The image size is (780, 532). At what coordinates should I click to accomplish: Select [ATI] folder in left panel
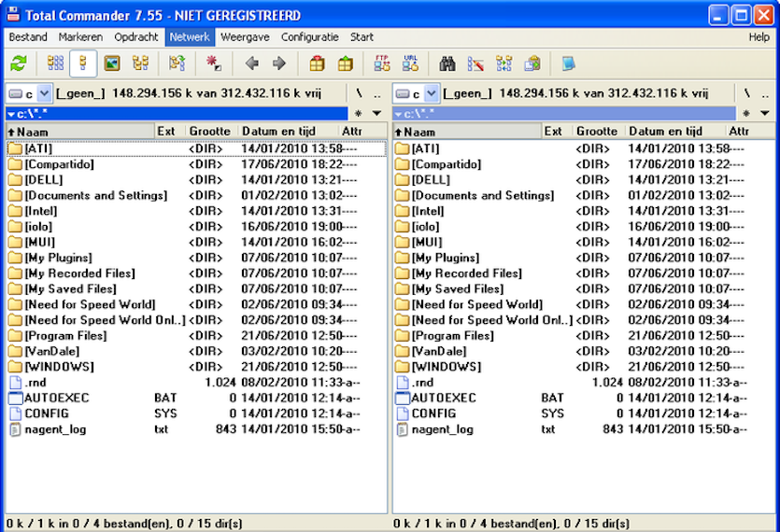pyautogui.click(x=196, y=148)
